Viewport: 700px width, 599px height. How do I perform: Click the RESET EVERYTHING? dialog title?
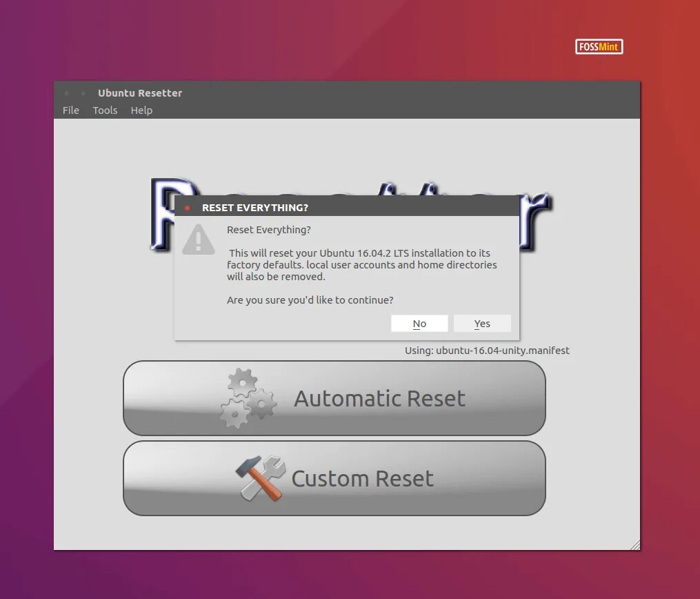[255, 208]
